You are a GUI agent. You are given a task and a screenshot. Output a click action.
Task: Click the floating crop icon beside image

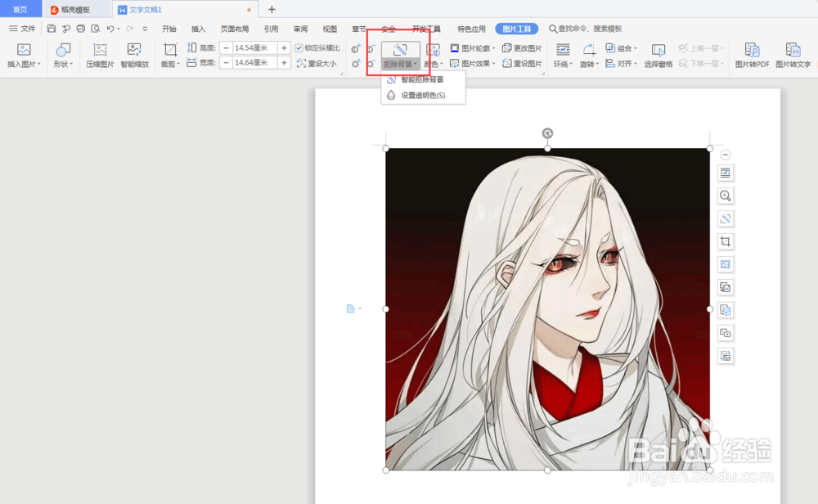coord(725,241)
